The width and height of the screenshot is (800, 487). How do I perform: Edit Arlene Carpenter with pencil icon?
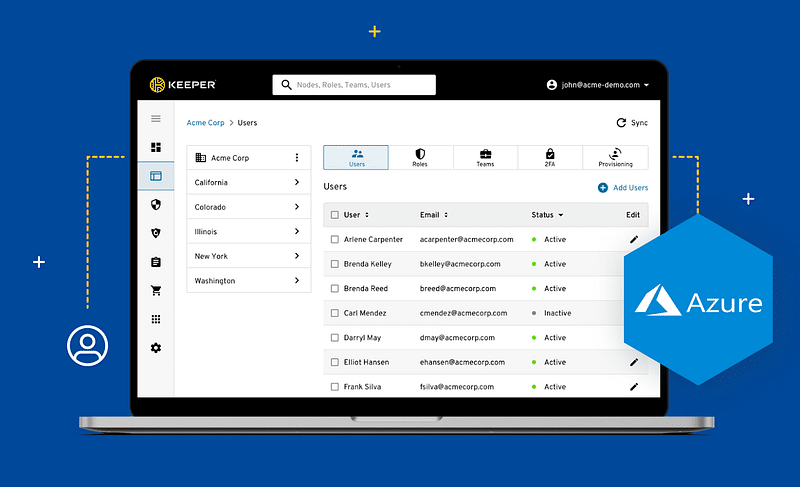(634, 240)
